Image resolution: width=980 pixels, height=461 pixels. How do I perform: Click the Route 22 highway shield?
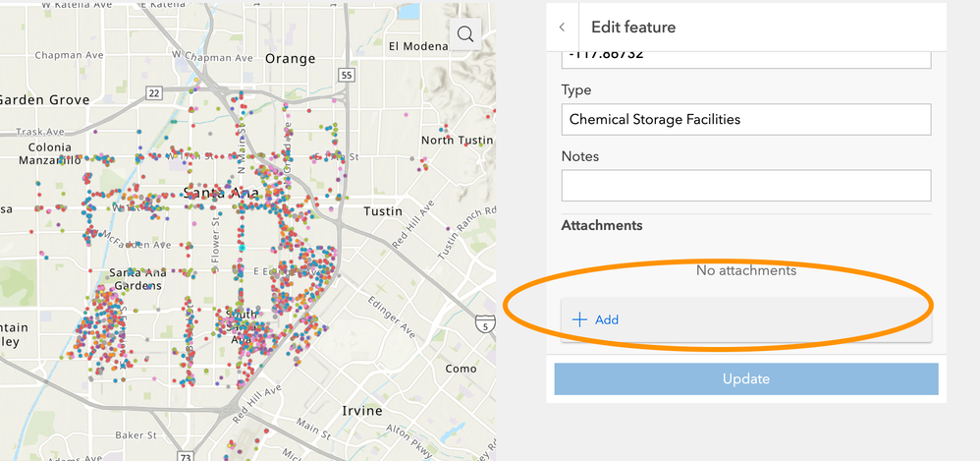pos(154,92)
